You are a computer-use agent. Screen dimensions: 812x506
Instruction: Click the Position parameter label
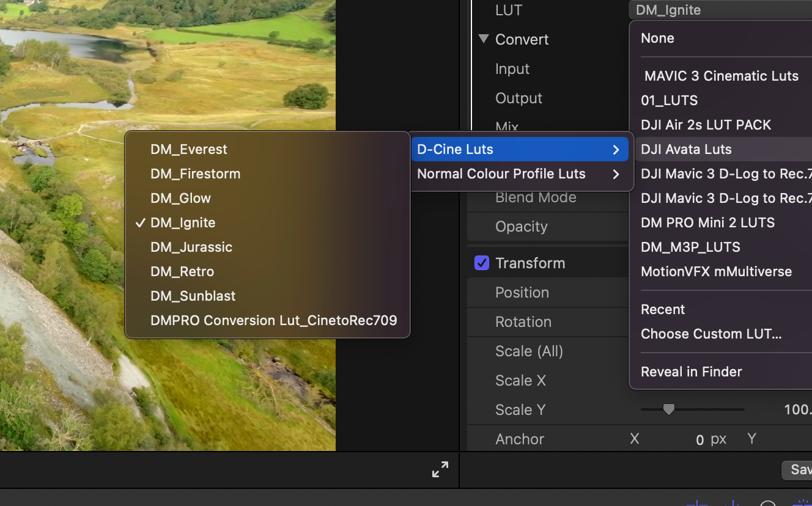(522, 293)
